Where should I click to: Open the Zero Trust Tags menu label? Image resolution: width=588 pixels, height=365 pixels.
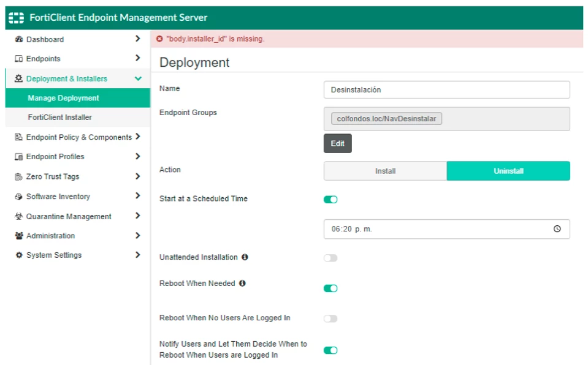tap(53, 176)
